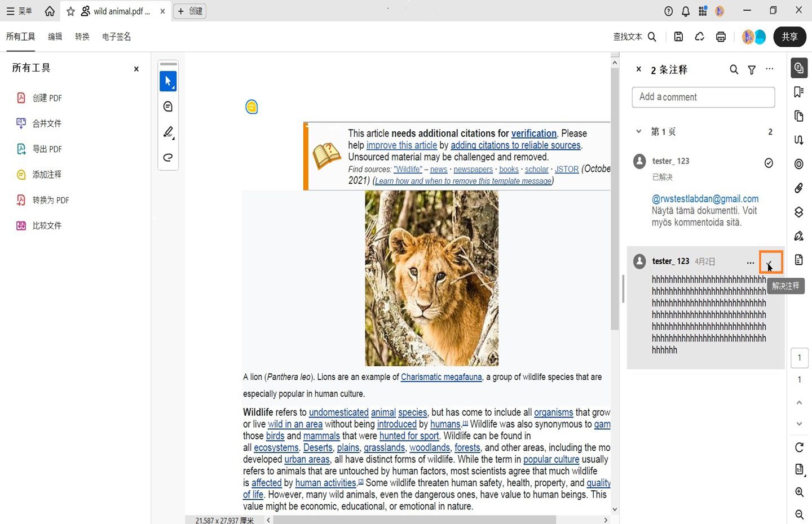812x524 pixels.
Task: Open the layers panel icon
Action: 799,212
